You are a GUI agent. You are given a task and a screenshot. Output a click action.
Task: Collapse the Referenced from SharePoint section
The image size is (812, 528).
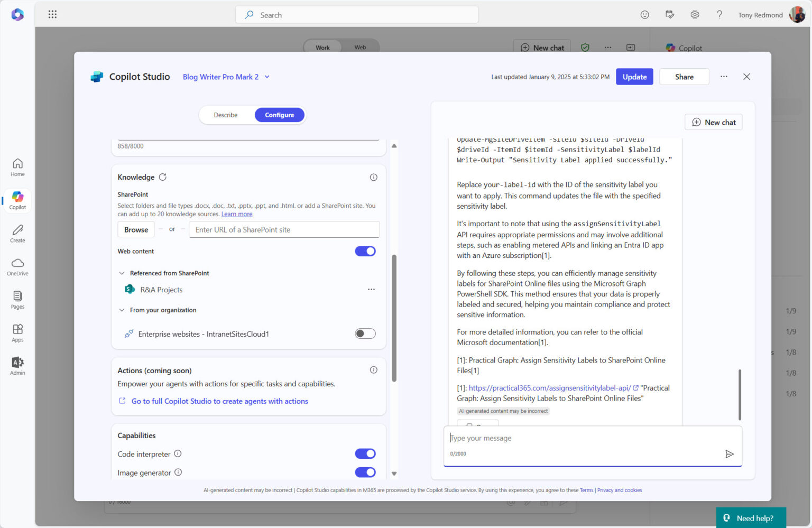[122, 273]
